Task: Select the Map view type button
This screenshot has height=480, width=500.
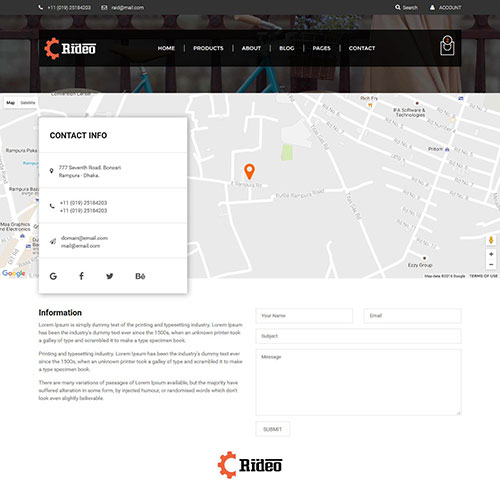Action: pyautogui.click(x=11, y=103)
